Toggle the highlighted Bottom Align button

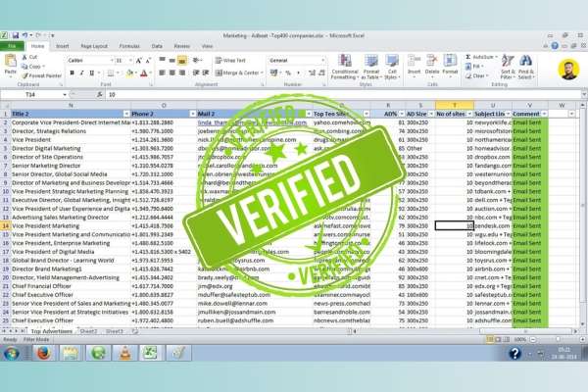(182, 60)
